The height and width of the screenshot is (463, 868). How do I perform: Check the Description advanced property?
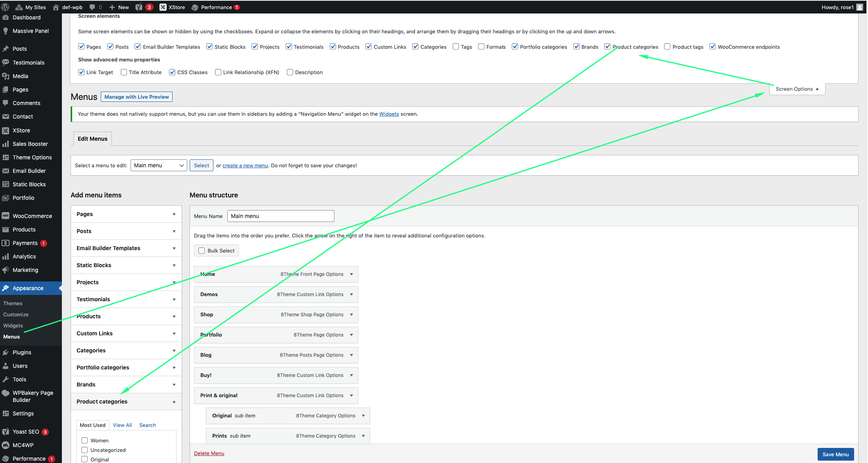click(x=290, y=72)
